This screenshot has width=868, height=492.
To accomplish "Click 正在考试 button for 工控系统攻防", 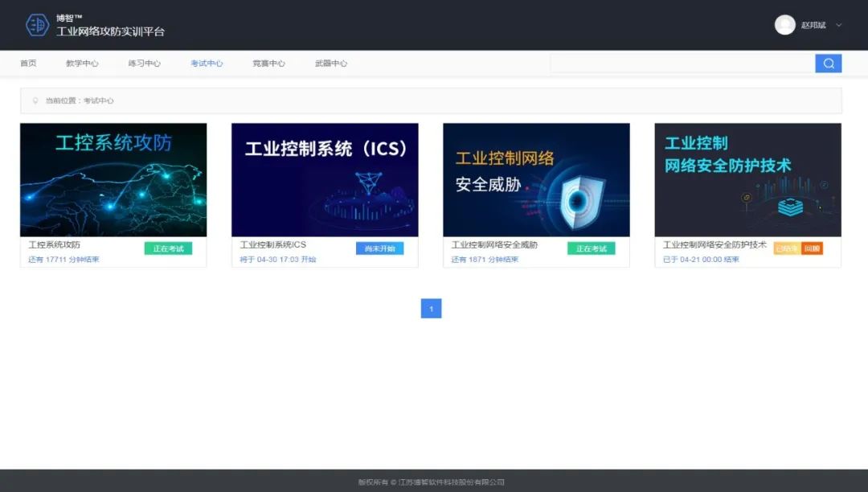I will (168, 248).
